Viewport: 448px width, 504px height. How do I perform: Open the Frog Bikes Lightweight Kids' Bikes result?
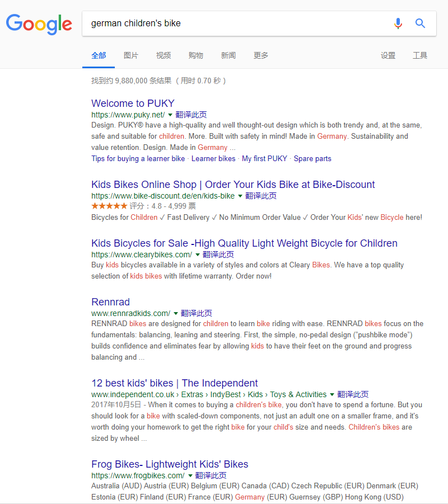point(170,464)
